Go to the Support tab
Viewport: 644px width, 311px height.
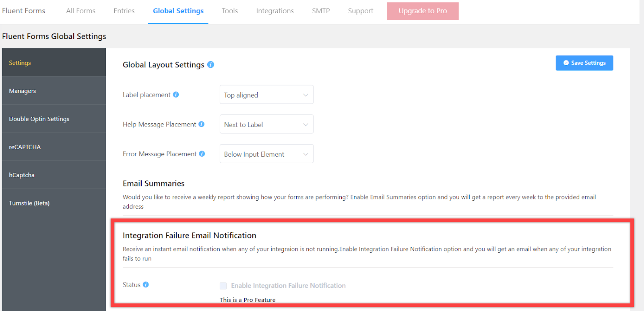361,11
